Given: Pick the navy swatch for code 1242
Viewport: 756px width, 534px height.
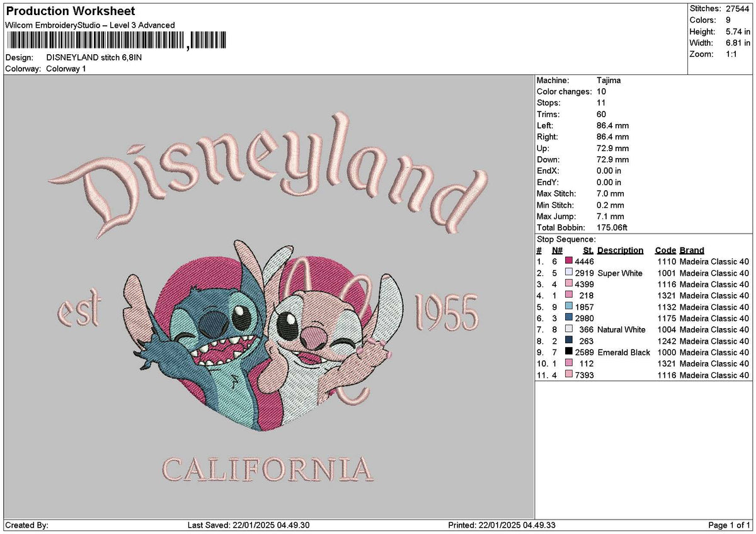Looking at the screenshot, I should point(569,341).
